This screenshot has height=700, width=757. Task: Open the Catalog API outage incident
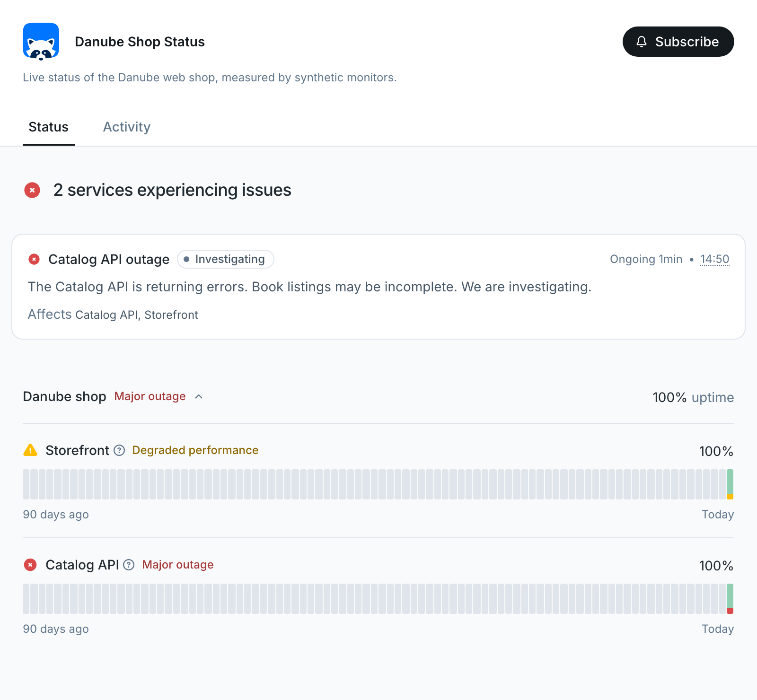point(109,259)
